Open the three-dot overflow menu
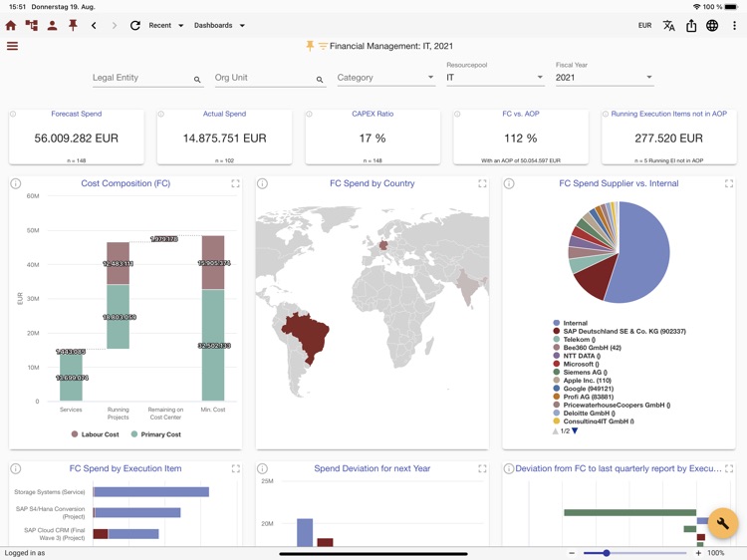 tap(734, 25)
